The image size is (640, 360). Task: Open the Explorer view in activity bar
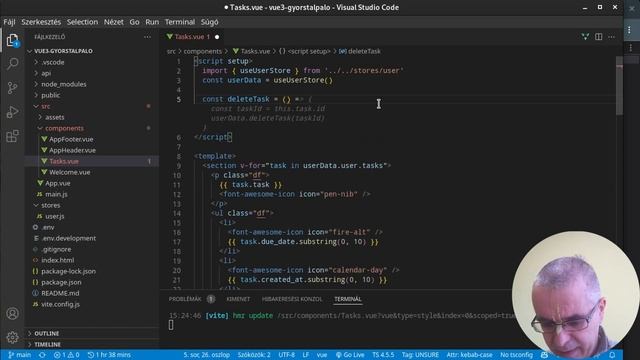(12, 40)
